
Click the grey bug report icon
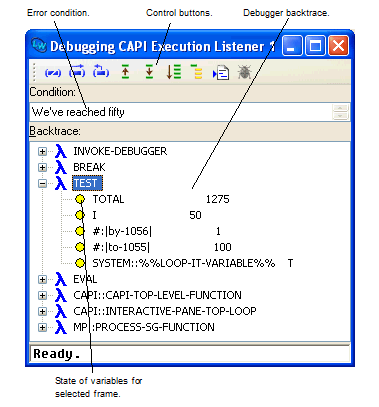coord(244,72)
